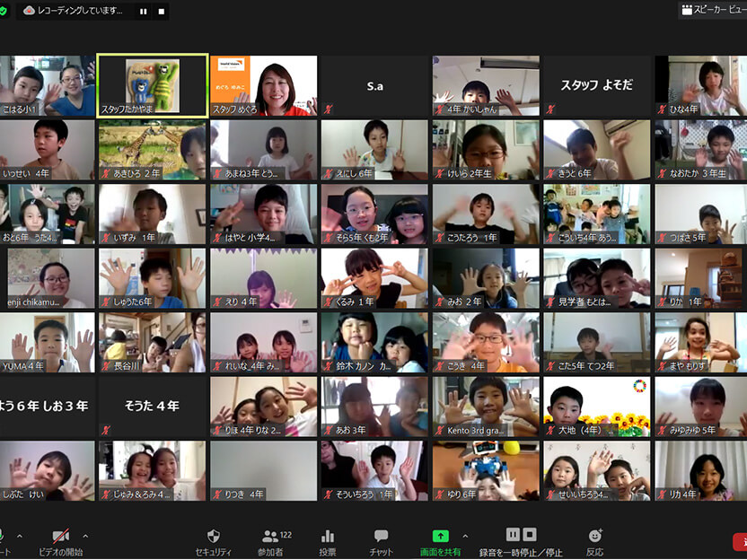Open the participants (参加者) list
Viewport: 747px width, 560px height.
(x=269, y=537)
